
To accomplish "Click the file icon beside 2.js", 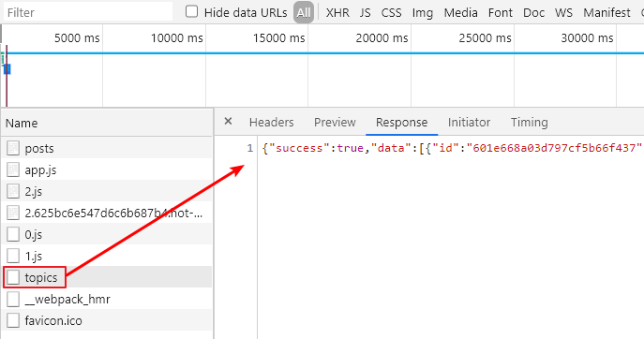I will 13,191.
